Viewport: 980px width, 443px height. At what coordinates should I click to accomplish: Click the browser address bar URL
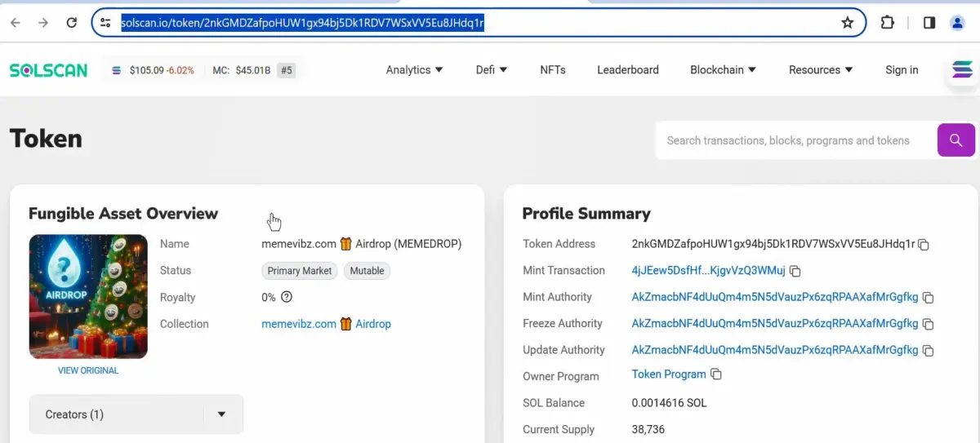point(302,23)
